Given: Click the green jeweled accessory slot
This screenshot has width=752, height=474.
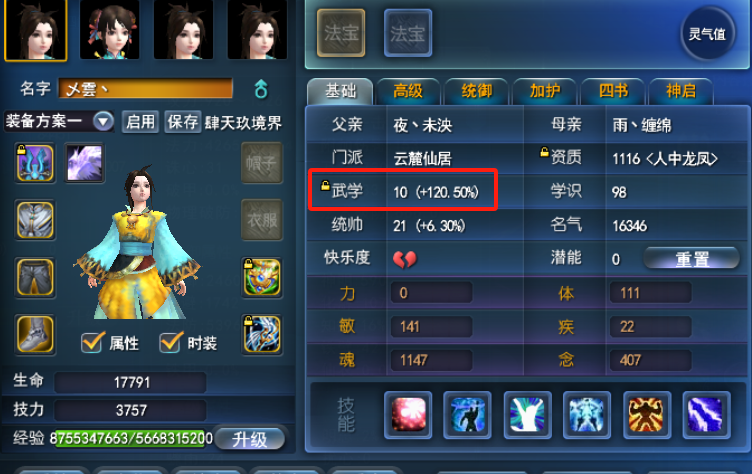Looking at the screenshot, I should (262, 278).
